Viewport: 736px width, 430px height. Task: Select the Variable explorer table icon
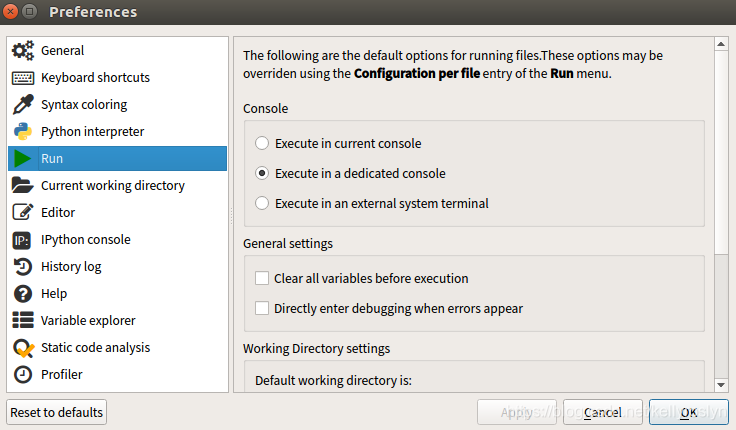(x=22, y=321)
